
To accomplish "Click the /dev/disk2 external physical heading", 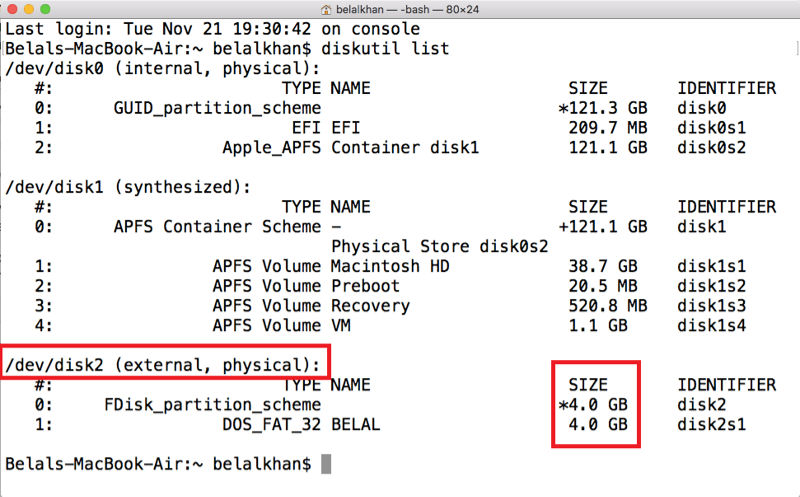I will (163, 365).
